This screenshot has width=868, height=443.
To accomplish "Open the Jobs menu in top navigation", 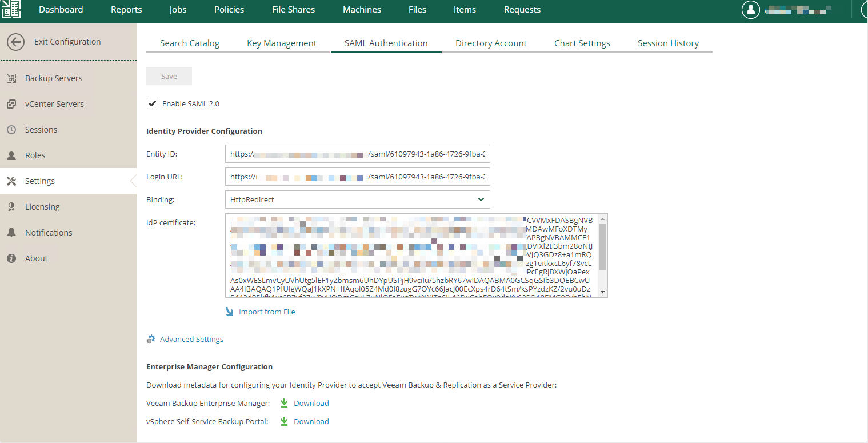I will click(x=178, y=10).
